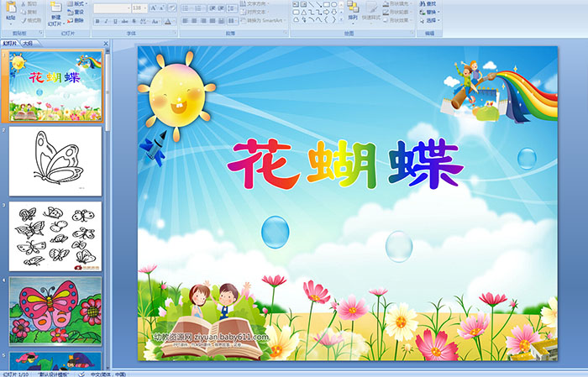Click the Find (查找) binoculars icon

tap(423, 4)
